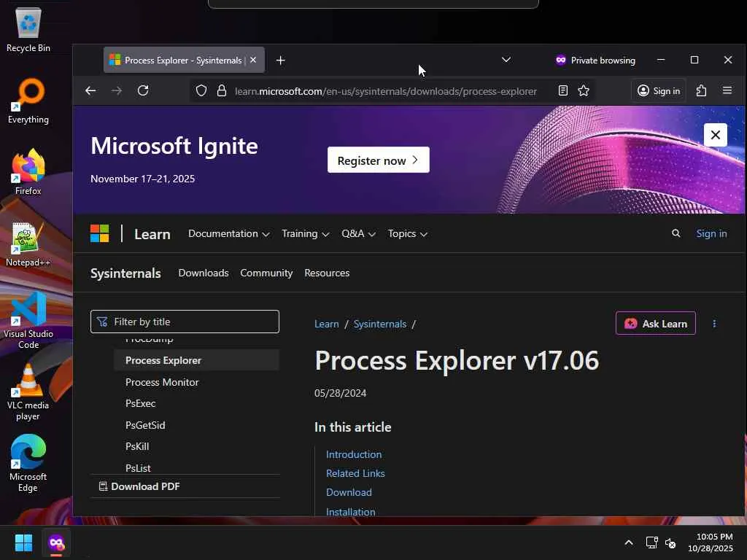Select PsExec in the sidebar
The image size is (747, 560).
141,403
